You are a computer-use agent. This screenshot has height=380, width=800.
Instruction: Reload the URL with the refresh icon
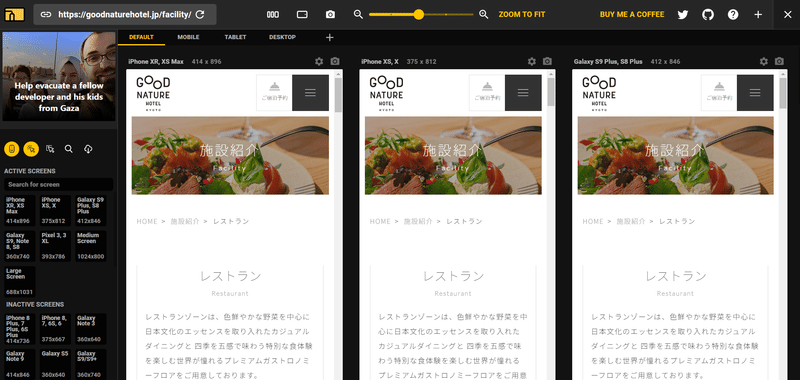(200, 14)
